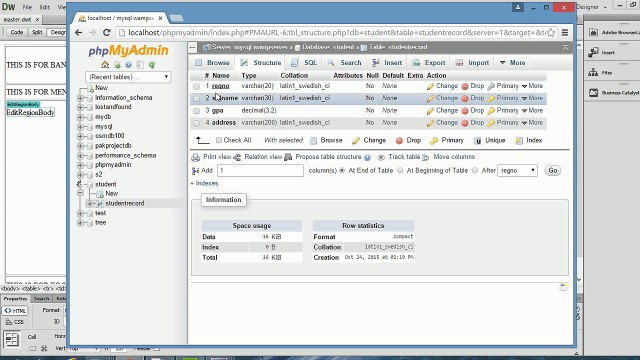Open More actions for gpa row

point(532,111)
